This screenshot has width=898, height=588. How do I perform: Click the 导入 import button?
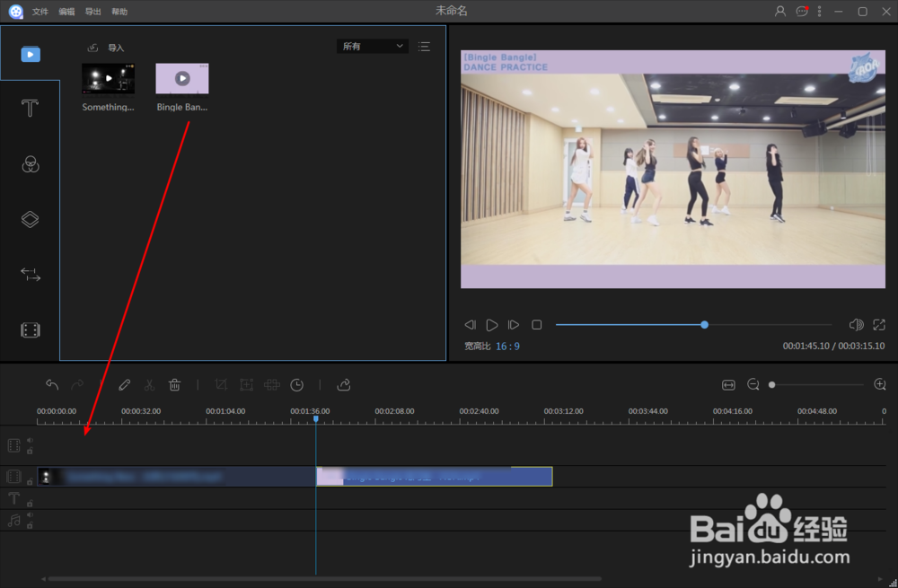(105, 48)
